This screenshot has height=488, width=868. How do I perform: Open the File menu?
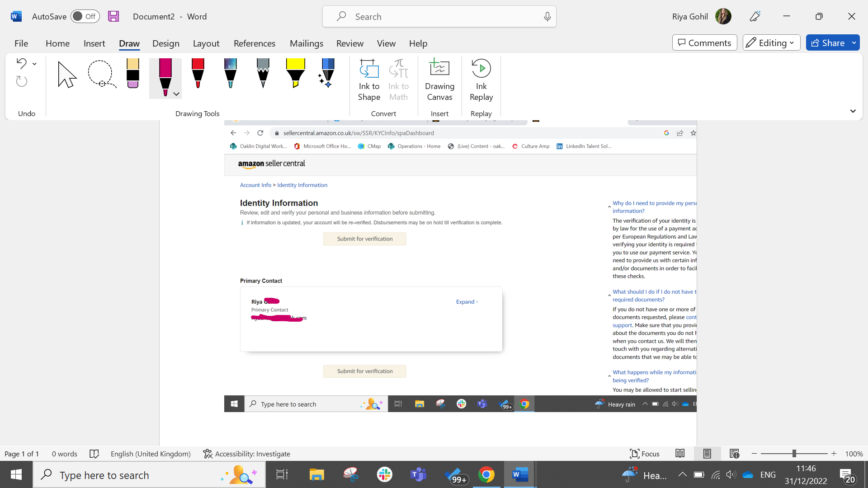click(21, 43)
